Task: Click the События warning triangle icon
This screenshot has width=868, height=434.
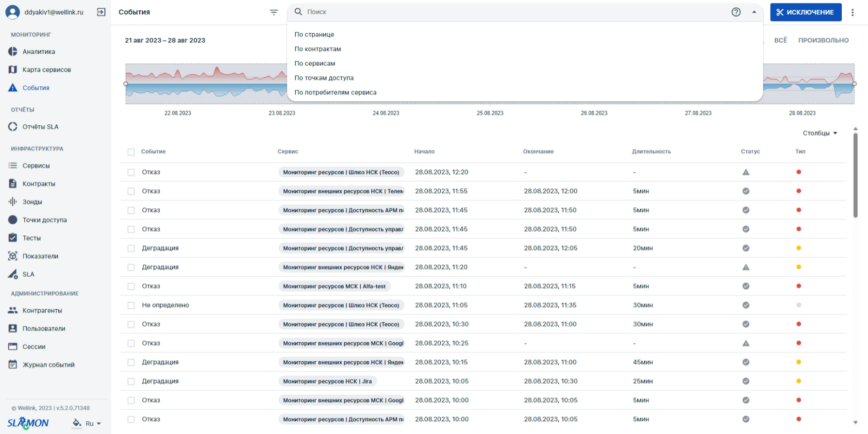Action: 13,88
